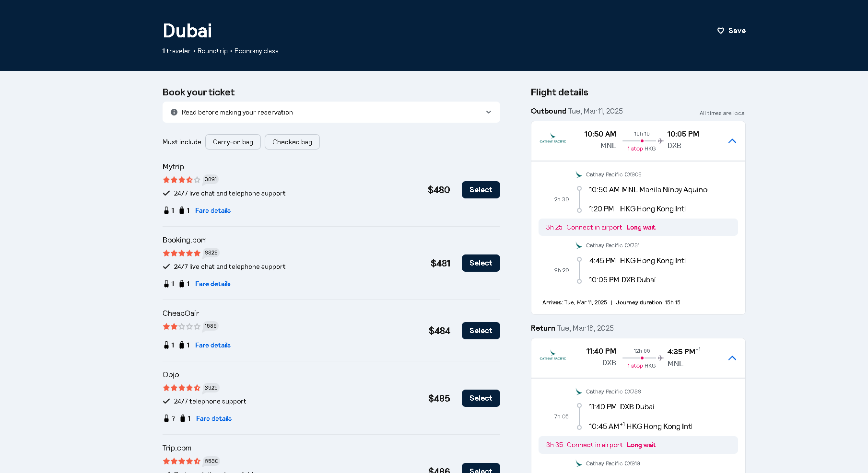868x473 pixels.
Task: Select the Booking.com $481 fare
Action: click(481, 263)
